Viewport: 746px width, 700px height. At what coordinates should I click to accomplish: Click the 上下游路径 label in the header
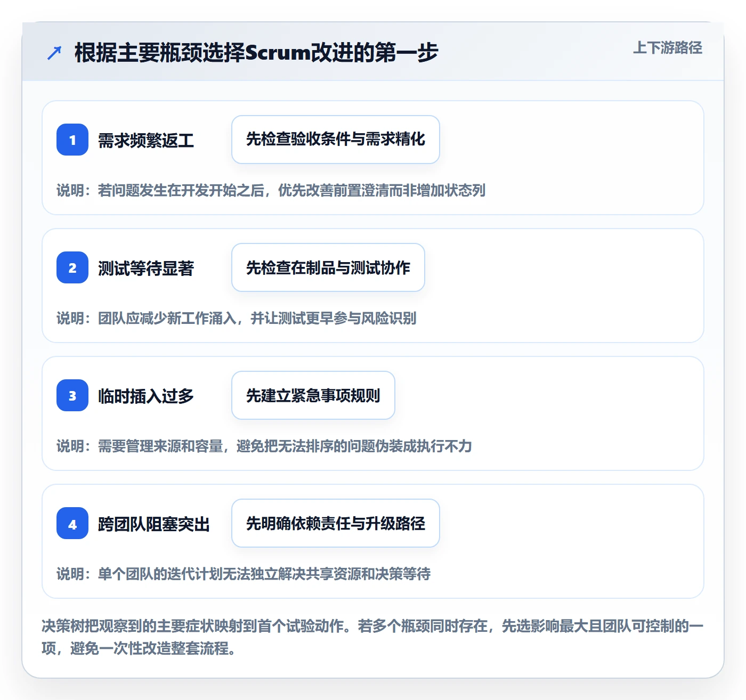[668, 48]
